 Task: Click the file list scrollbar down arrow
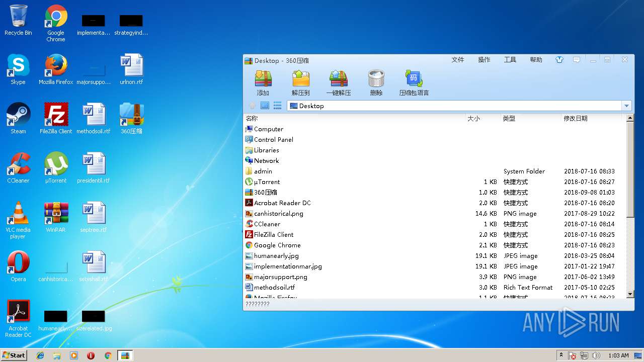pos(630,294)
